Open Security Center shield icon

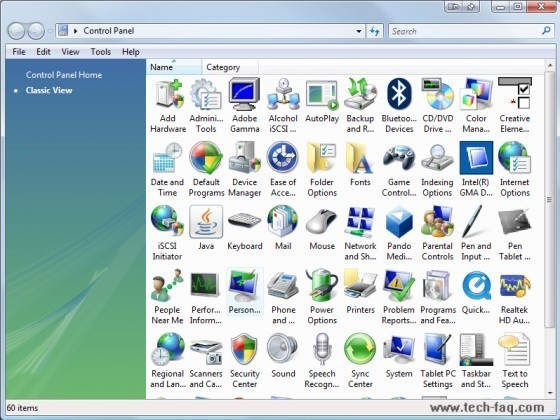245,349
